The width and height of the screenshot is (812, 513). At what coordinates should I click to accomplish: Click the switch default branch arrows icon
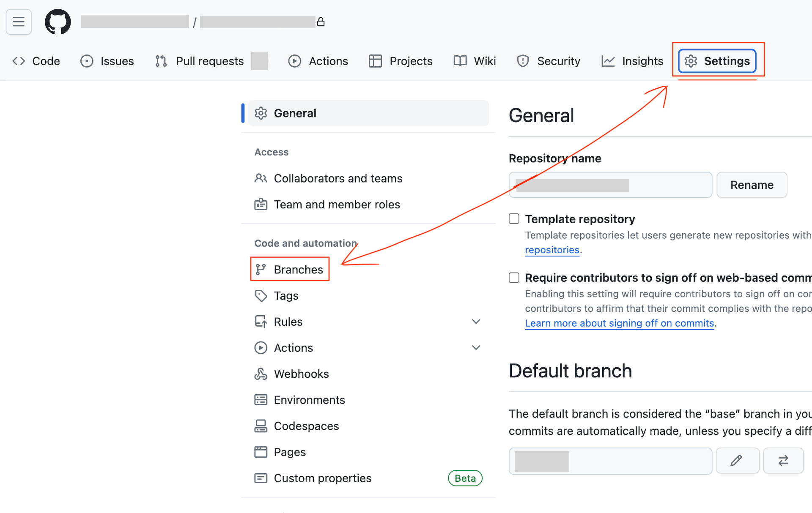783,460
